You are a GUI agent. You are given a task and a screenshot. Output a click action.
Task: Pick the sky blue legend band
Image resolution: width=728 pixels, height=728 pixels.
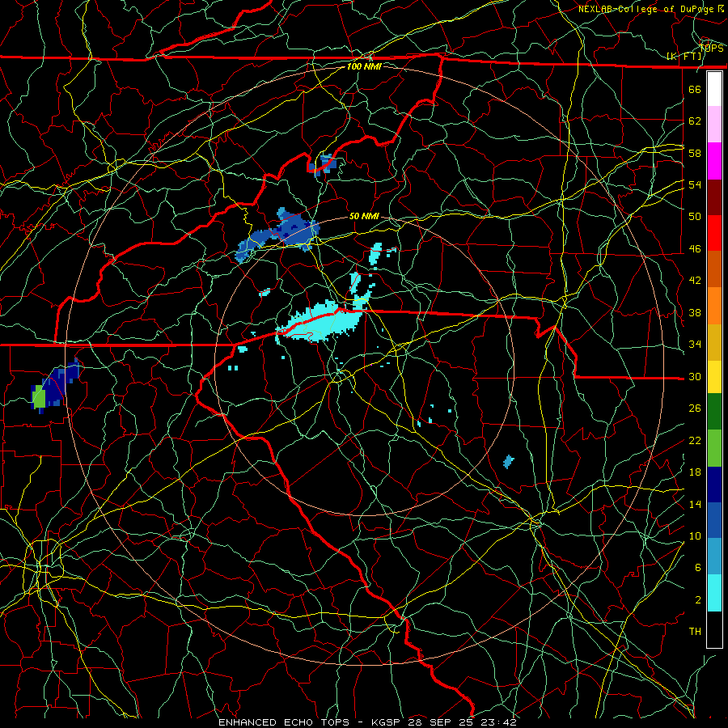(x=714, y=556)
